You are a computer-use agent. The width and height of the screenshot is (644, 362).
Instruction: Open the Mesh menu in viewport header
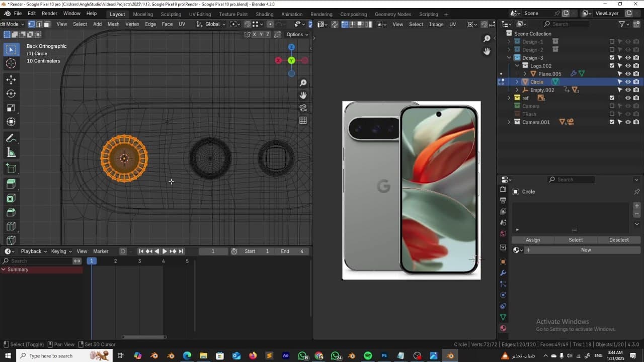tap(113, 24)
